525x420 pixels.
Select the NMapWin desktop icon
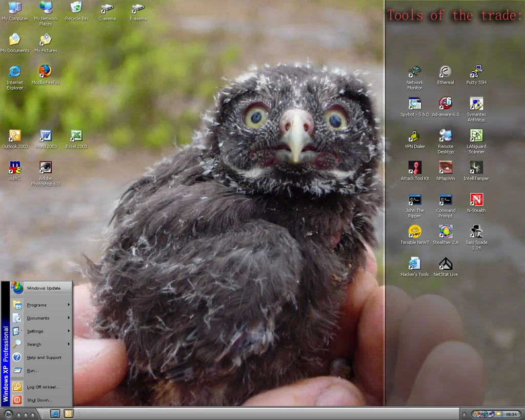point(445,168)
